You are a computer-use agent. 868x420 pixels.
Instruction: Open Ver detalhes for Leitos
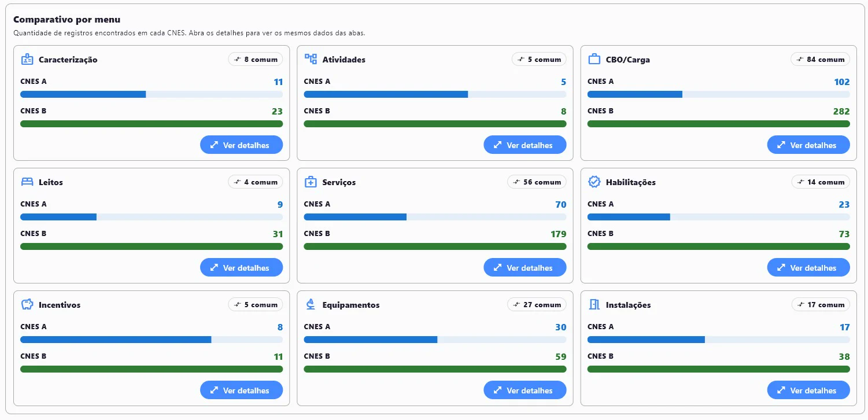[241, 267]
